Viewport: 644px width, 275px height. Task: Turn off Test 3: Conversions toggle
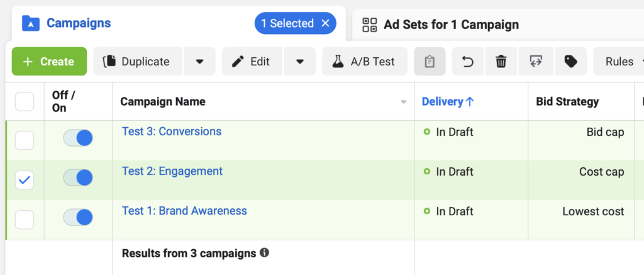tap(77, 138)
